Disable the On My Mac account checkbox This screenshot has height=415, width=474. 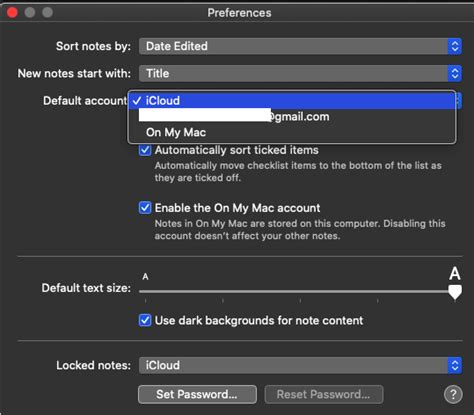point(145,208)
